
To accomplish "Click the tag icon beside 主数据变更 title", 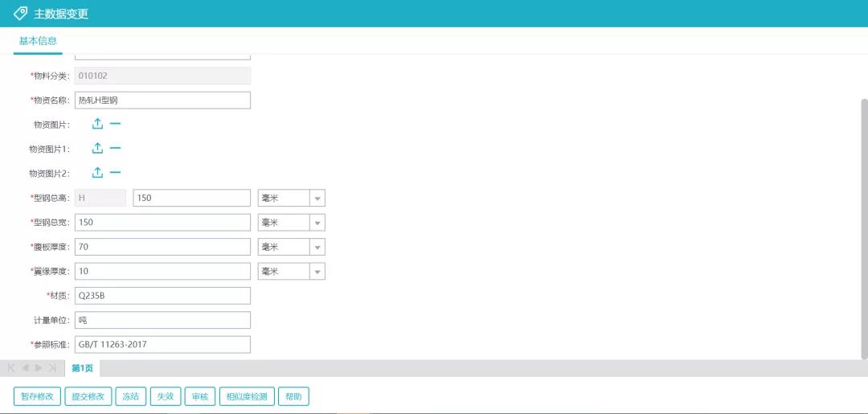I will [20, 14].
